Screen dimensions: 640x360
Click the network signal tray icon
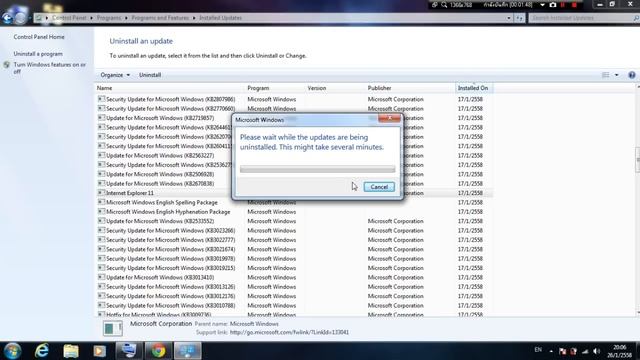click(x=585, y=351)
